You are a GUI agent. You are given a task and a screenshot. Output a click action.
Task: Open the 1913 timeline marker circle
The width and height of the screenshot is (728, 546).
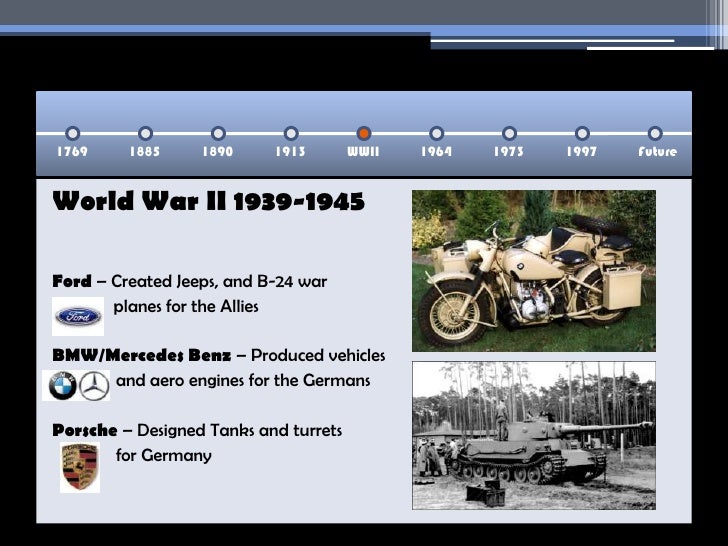[x=291, y=134]
